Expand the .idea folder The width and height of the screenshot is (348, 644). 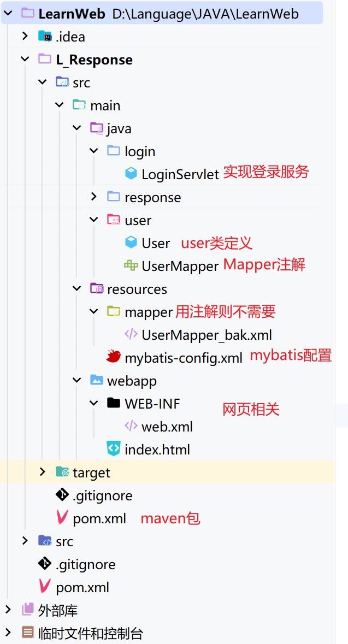(25, 37)
